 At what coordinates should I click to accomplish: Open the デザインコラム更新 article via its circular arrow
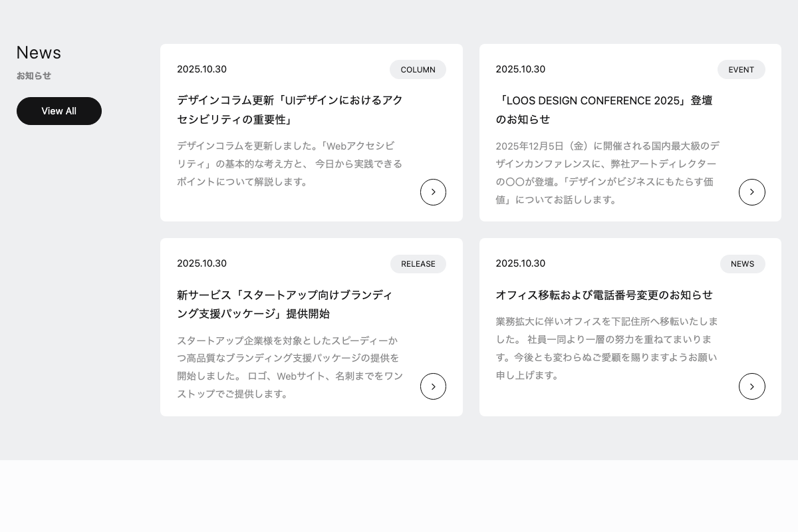click(433, 192)
